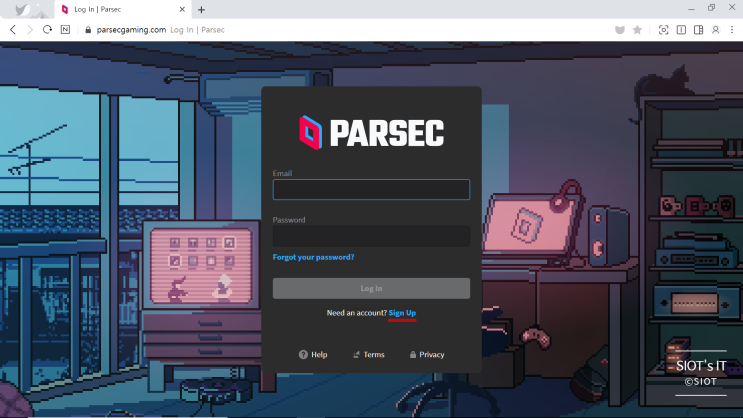
Task: Close the Log In | Parsec tab
Action: click(x=182, y=9)
